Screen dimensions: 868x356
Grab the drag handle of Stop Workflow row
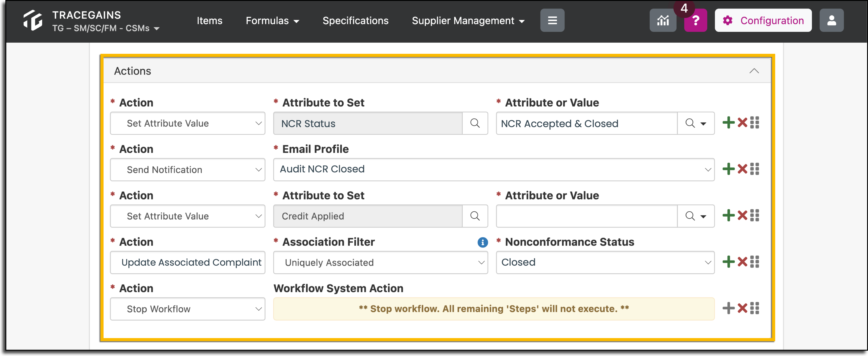pyautogui.click(x=755, y=308)
